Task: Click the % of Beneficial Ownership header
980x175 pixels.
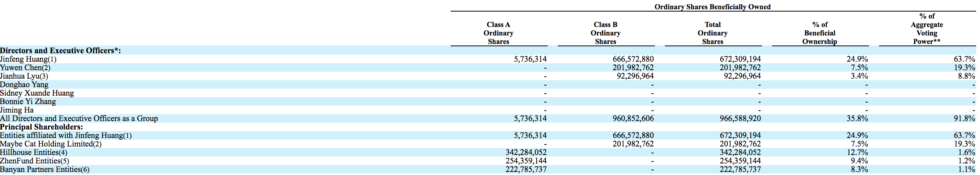Action: coord(820,33)
